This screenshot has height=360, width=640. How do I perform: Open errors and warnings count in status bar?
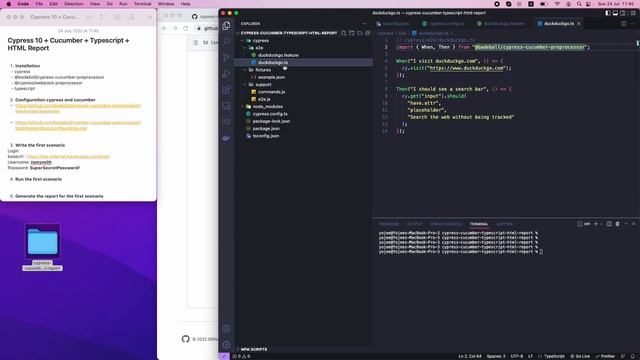point(241,356)
